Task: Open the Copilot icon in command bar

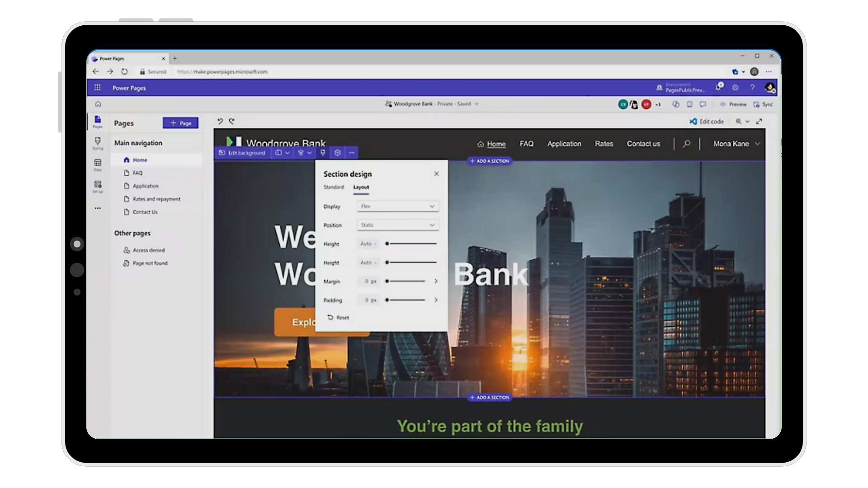Action: (x=675, y=104)
